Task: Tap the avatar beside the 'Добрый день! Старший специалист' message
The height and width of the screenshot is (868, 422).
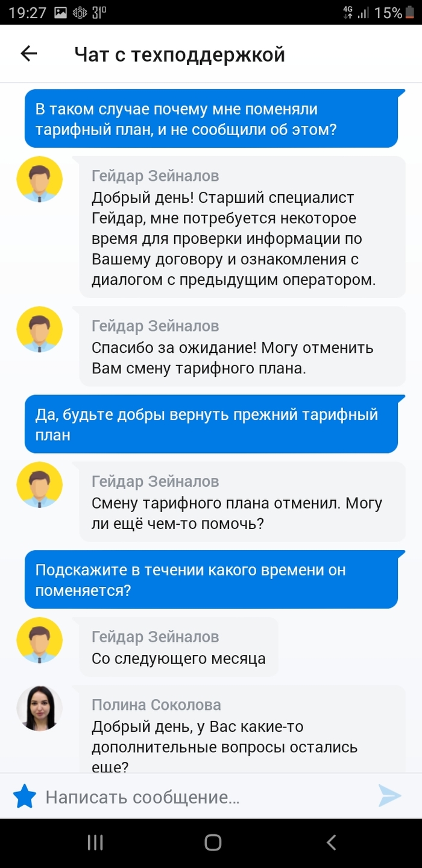Action: pos(39,179)
